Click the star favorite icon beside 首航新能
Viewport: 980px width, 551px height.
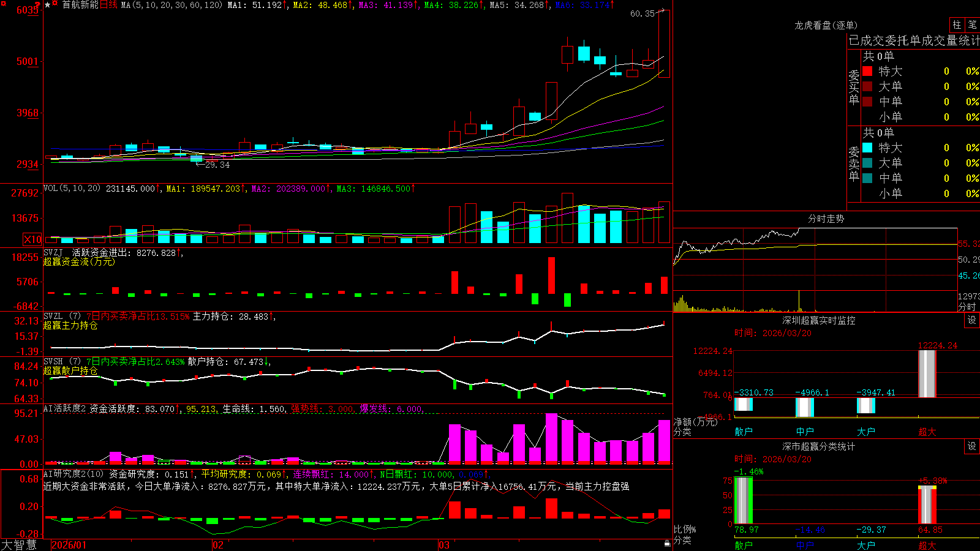tap(48, 5)
